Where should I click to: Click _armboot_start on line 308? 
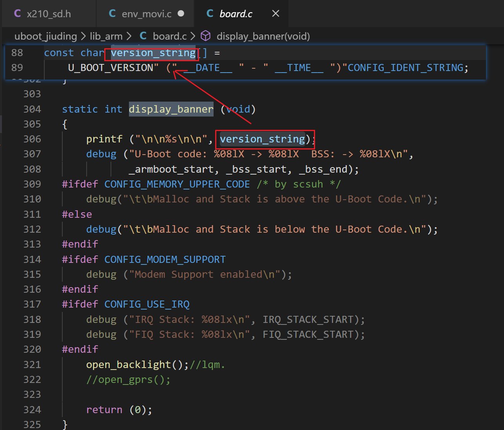(171, 169)
